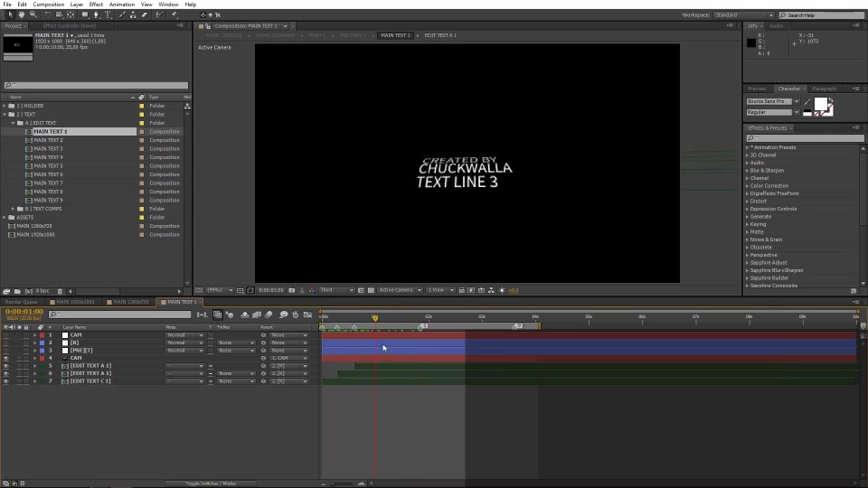Viewport: 868px width, 488px height.
Task: Toggle region of interest icon
Action: [361, 290]
